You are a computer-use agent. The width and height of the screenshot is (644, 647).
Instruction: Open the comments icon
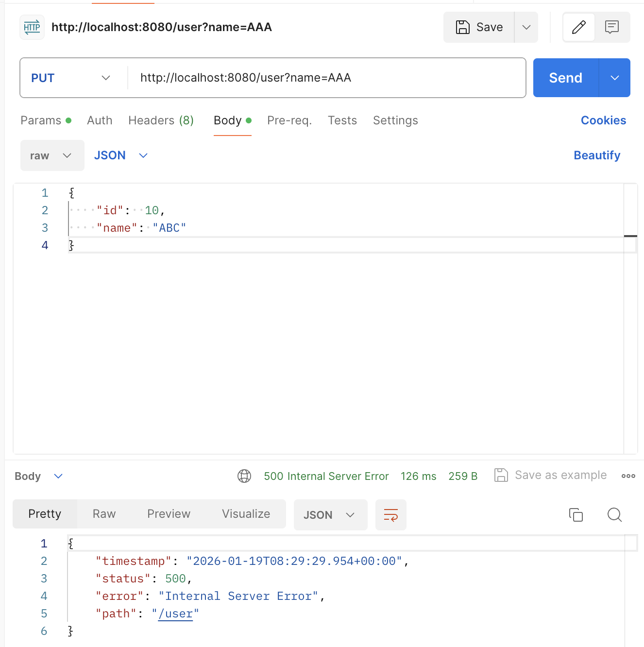[x=612, y=27]
